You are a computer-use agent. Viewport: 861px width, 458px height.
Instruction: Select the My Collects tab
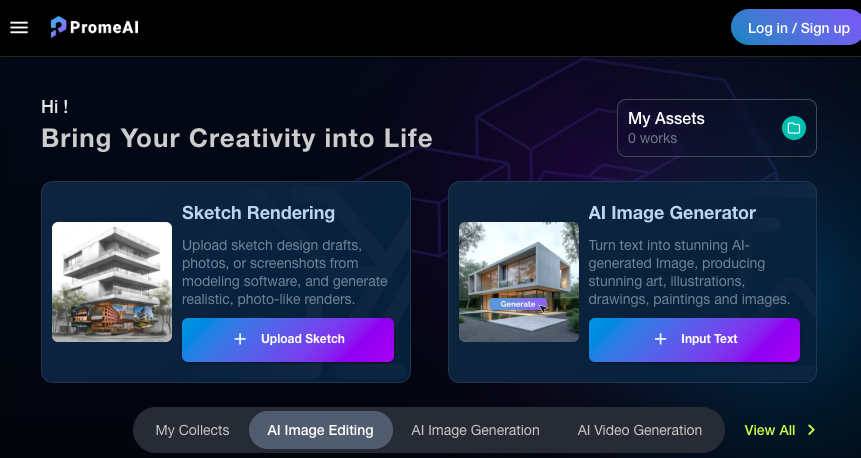coord(192,430)
